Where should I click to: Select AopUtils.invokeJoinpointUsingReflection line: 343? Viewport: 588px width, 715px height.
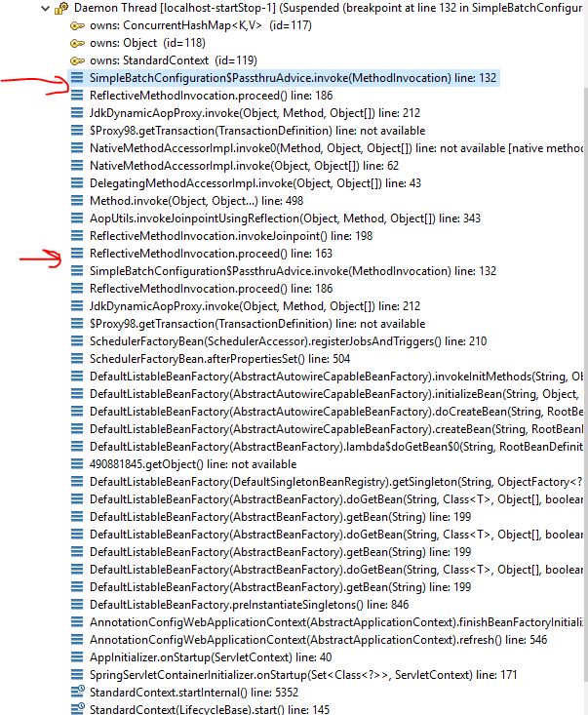pyautogui.click(x=285, y=218)
